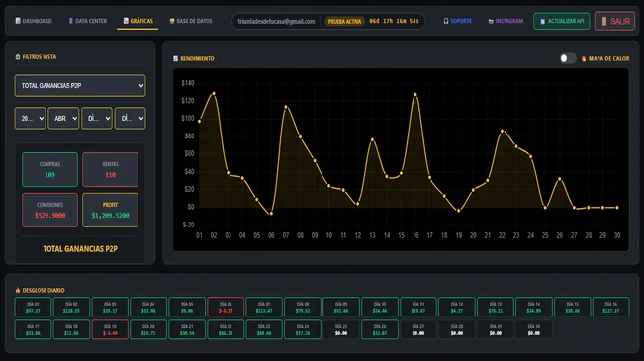644x361 pixels.
Task: Select the Día 13 card
Action: 496,307
